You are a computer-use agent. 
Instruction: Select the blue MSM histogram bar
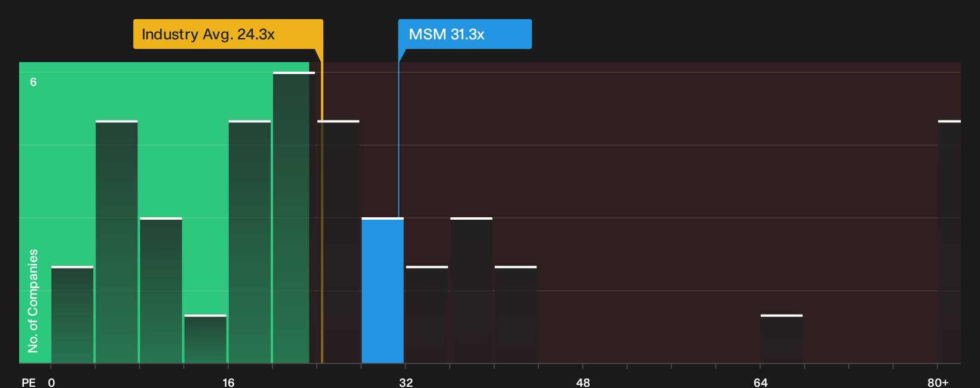[x=382, y=290]
